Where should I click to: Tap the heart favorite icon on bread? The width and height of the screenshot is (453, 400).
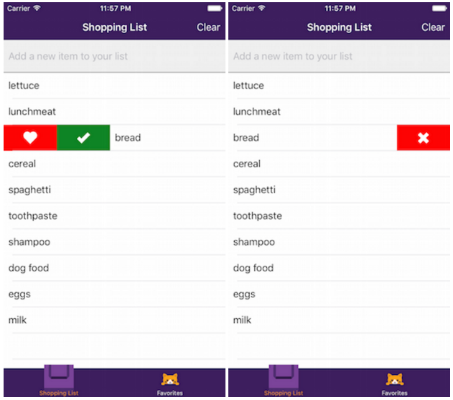[x=30, y=138]
